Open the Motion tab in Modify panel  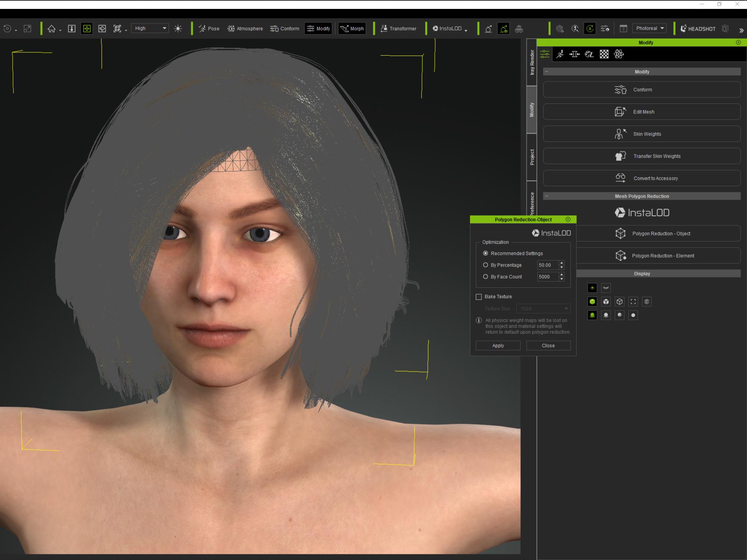[560, 54]
